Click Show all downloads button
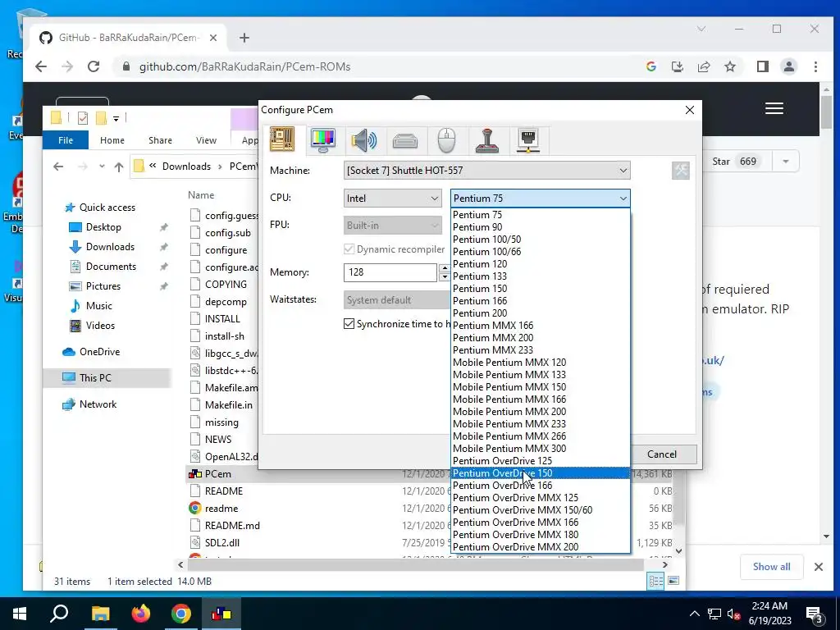The image size is (840, 630). tap(771, 567)
